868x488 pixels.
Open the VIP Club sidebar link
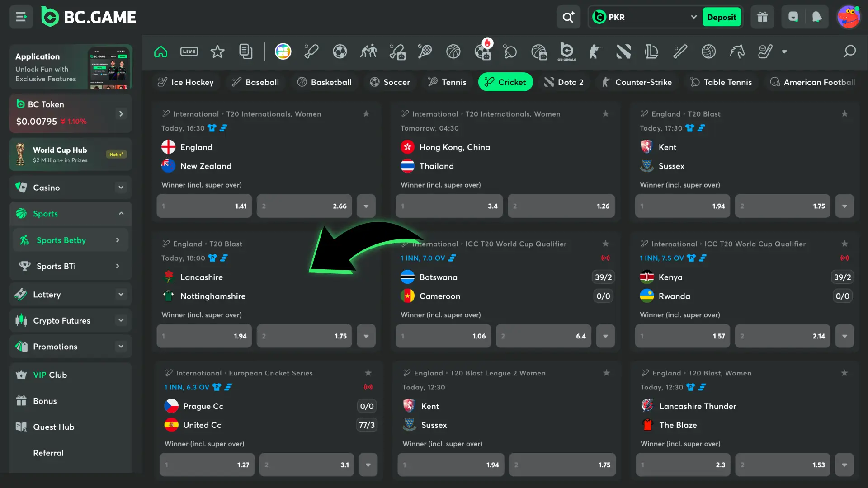coord(71,375)
